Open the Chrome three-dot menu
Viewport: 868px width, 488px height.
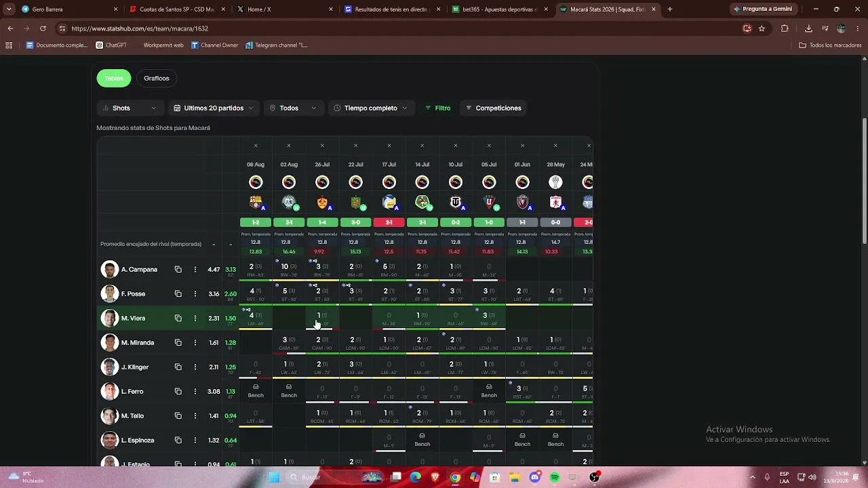[x=857, y=28]
